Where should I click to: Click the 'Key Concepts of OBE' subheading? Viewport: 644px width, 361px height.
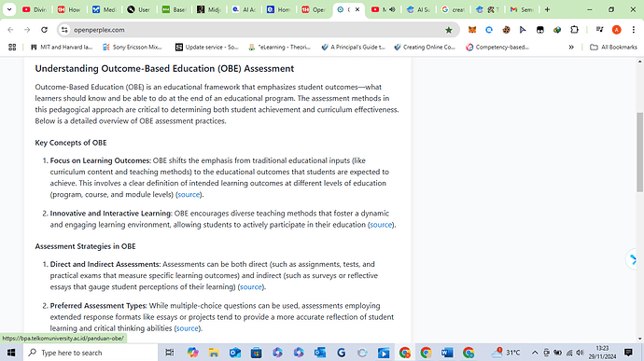tap(71, 143)
